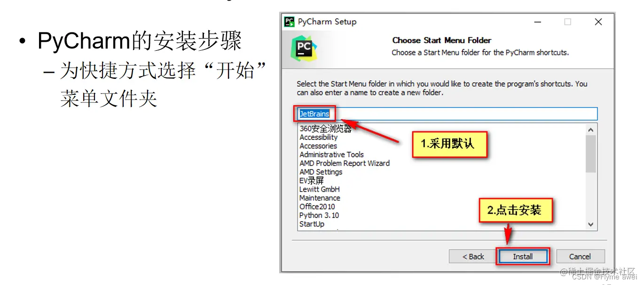This screenshot has width=644, height=285.
Task: Choose the EV录屏 folder
Action: (x=311, y=180)
